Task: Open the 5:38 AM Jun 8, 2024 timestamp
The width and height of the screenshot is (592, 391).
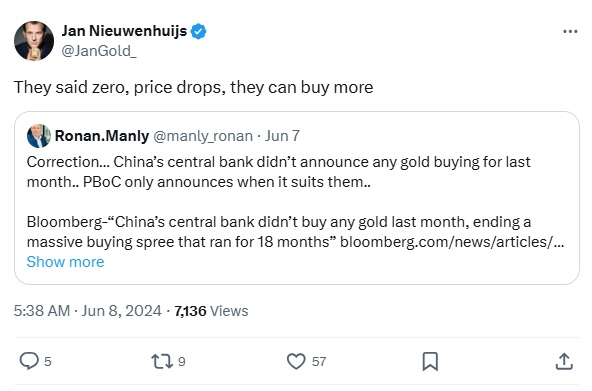Action: coord(88,311)
